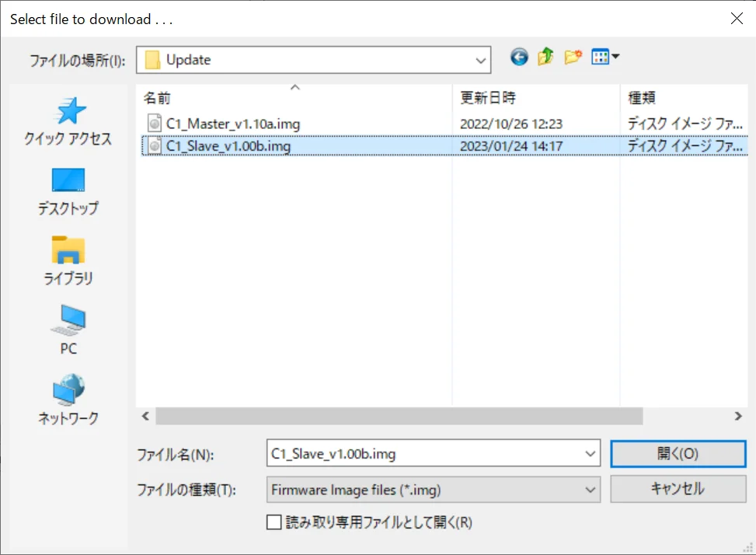Open Quick Access (クイック アクセス) location
This screenshot has width=756, height=555.
click(x=68, y=122)
